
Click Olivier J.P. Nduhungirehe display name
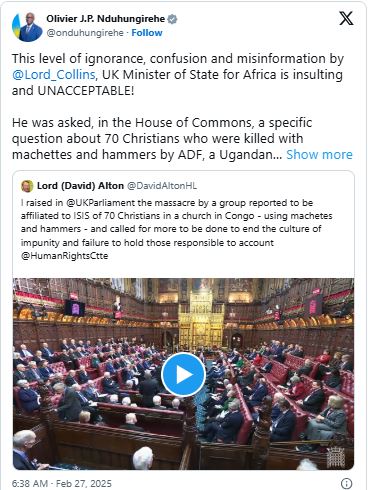[x=105, y=19]
